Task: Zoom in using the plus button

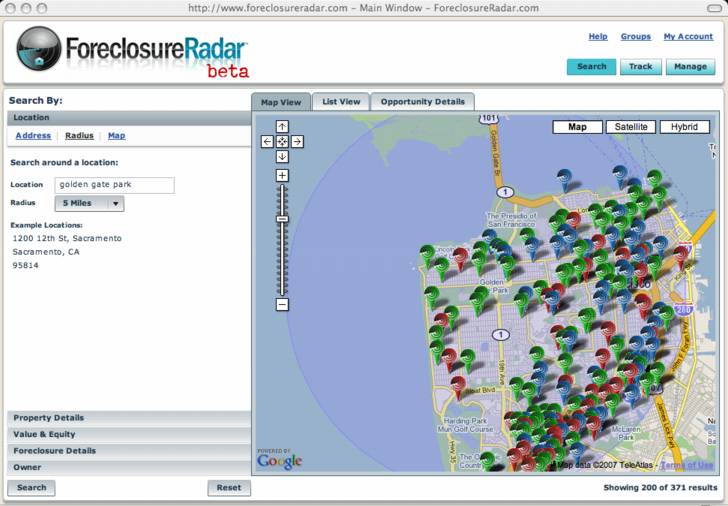Action: click(x=282, y=176)
